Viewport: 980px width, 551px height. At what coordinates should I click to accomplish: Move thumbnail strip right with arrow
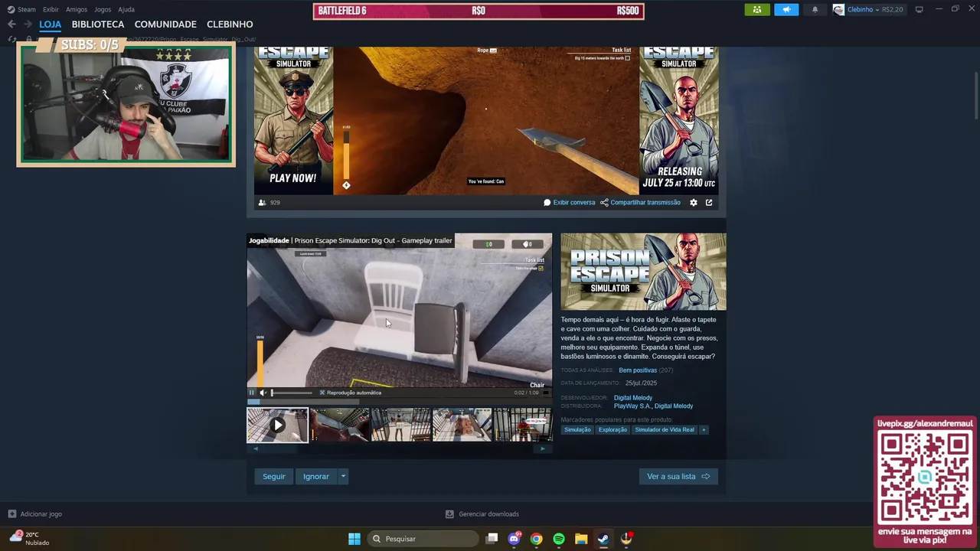coord(543,449)
